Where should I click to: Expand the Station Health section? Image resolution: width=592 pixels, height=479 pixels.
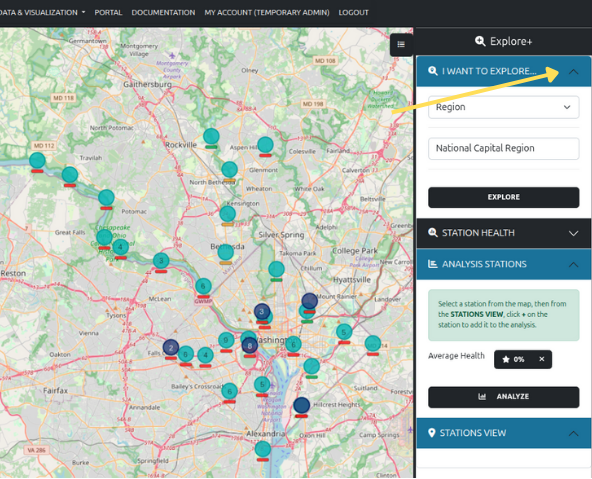573,233
